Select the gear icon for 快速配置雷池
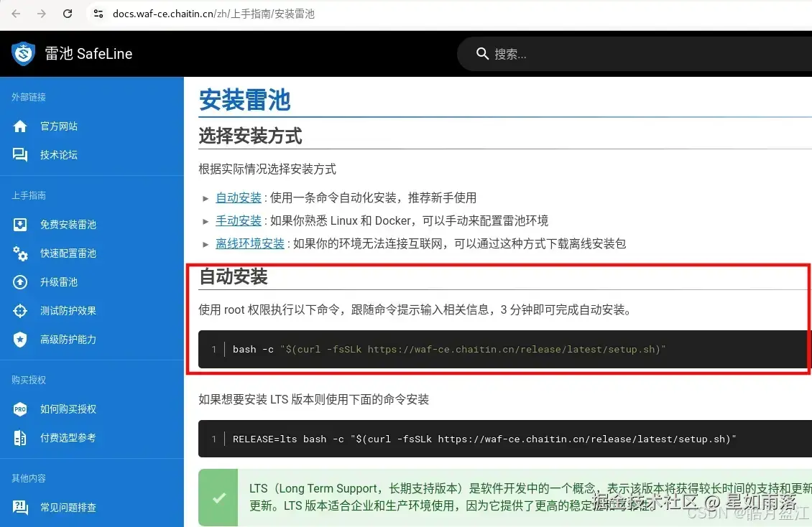 [x=19, y=253]
